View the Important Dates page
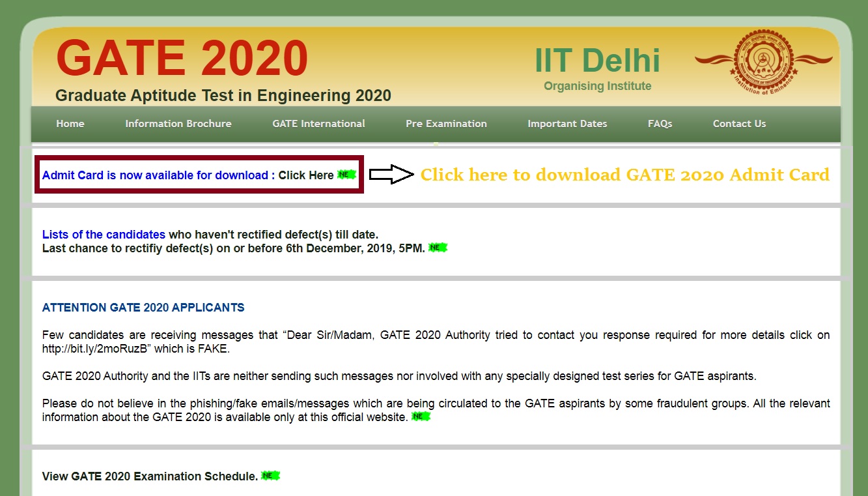Viewport: 868px width, 496px height. click(567, 123)
